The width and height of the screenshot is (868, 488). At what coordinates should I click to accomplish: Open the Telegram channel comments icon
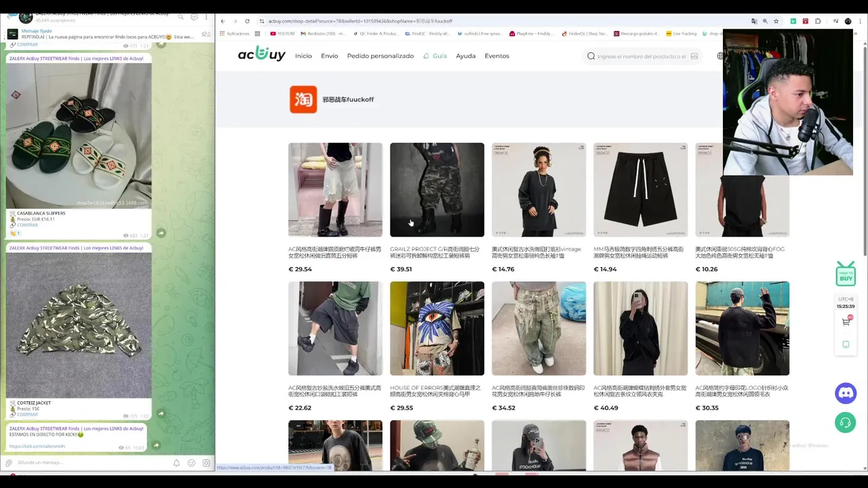pyautogui.click(x=194, y=16)
